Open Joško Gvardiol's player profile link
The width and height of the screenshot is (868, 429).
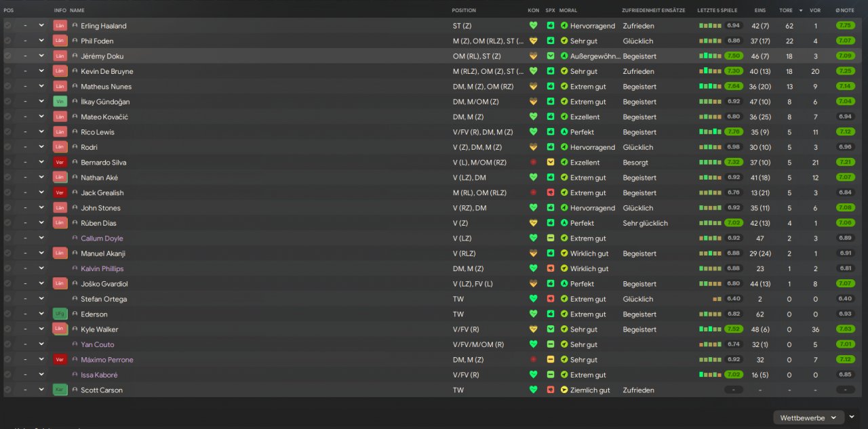(104, 284)
